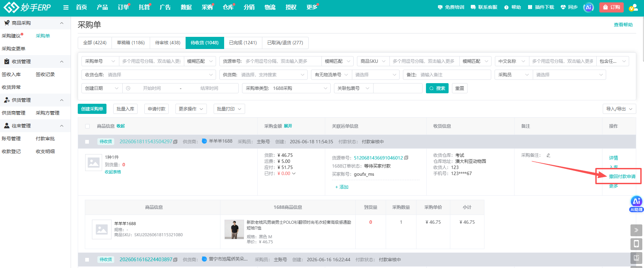Click placeholder image next to 1种1件
The height and width of the screenshot is (268, 644).
coord(94,163)
